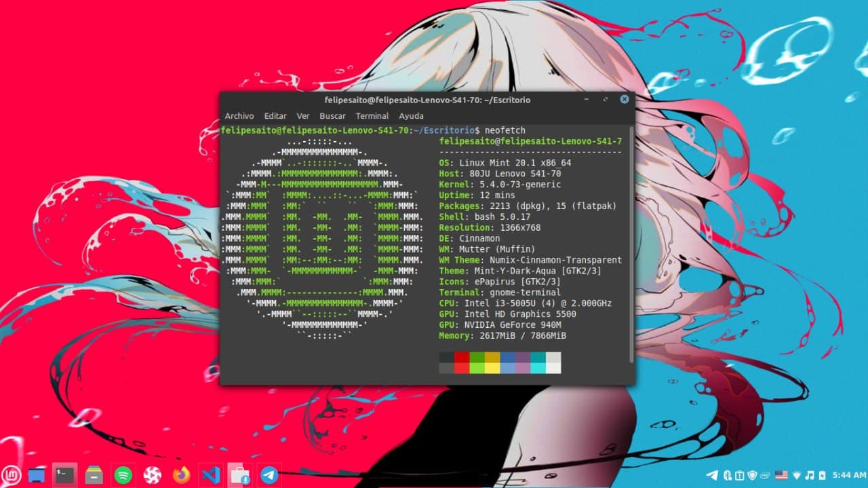Open the Buscar menu
868x488 pixels.
(x=332, y=116)
